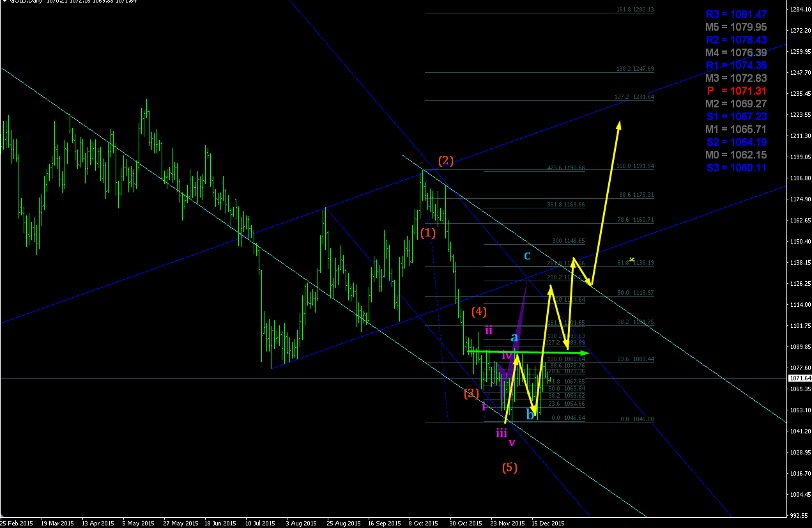Screen dimensions: 812x528
Task: Click the orange (1) wave label
Action: [x=428, y=233]
